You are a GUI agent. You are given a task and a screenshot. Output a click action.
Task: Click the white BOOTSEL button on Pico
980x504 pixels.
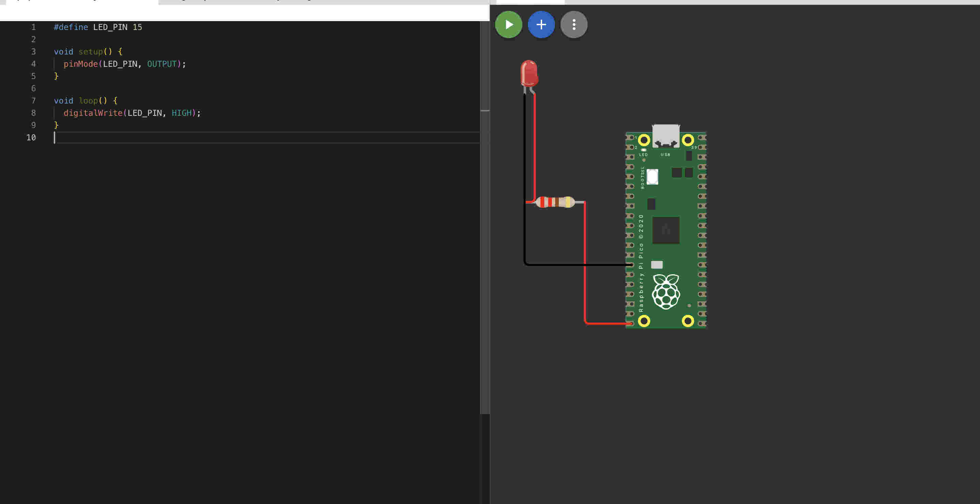tap(652, 177)
